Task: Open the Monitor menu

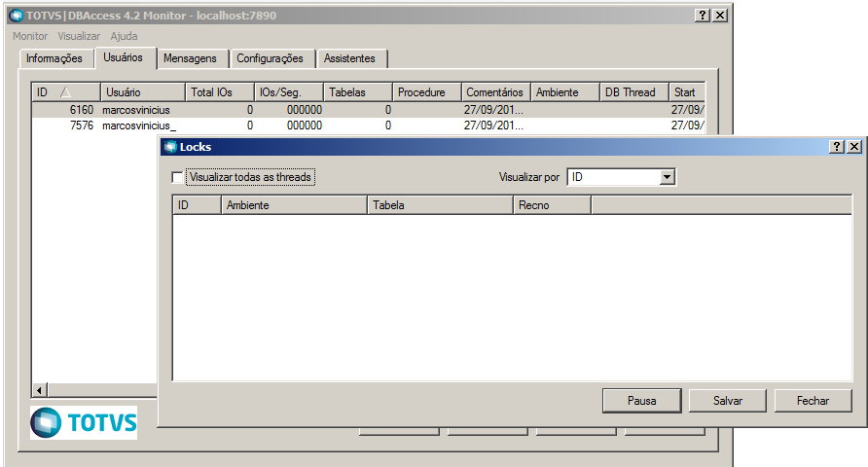Action: point(30,36)
